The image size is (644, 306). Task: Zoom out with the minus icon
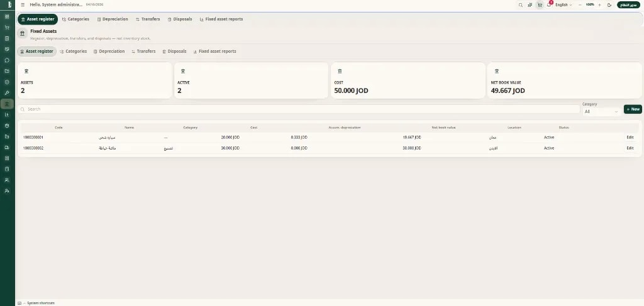click(x=580, y=5)
